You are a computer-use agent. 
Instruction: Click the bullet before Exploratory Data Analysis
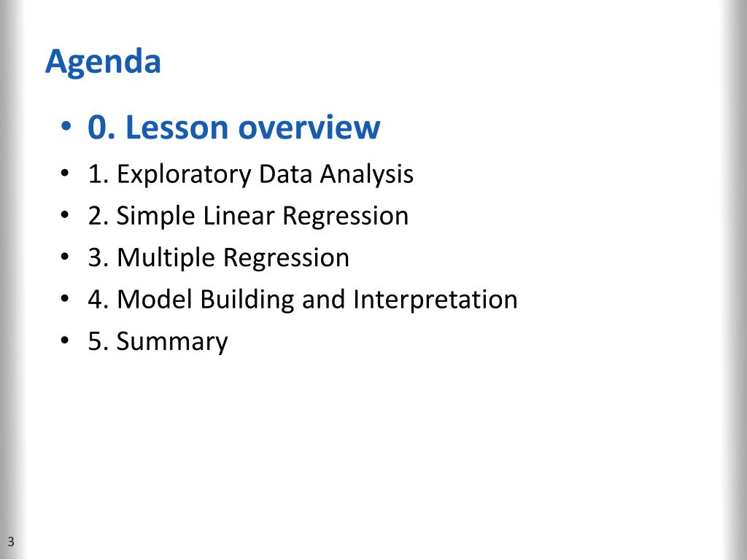click(65, 173)
